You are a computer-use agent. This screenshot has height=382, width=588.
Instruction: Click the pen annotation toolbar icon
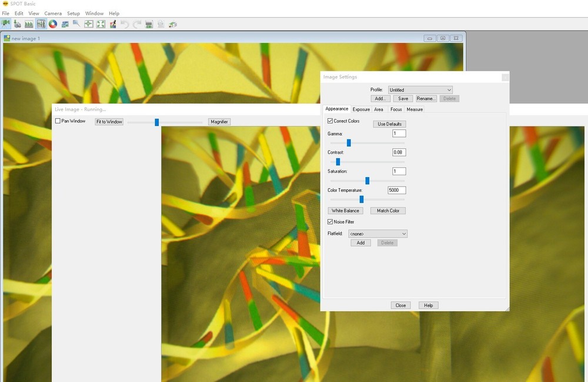(x=112, y=24)
